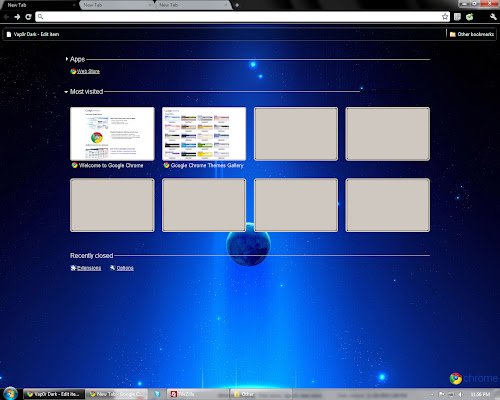Open the Vap0r Dark - Edit Item bookmark
The width and height of the screenshot is (500, 400).
[x=33, y=34]
